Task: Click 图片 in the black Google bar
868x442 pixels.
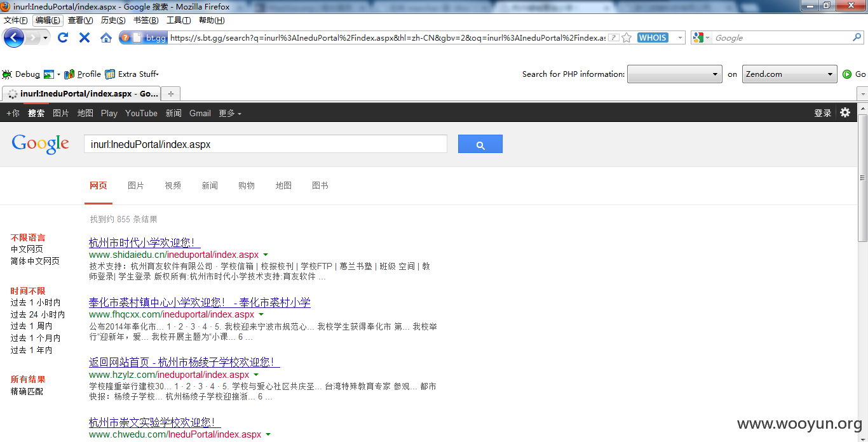Action: pyautogui.click(x=61, y=113)
